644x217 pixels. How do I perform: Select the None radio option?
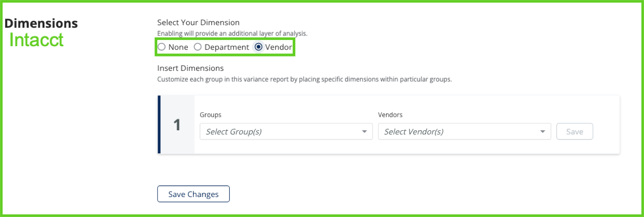pos(162,47)
